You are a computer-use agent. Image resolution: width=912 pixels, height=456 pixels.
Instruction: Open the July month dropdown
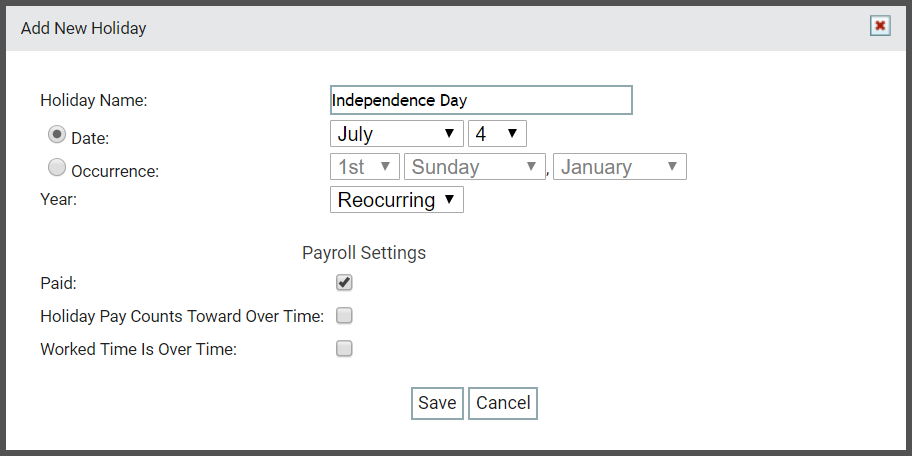(x=397, y=133)
